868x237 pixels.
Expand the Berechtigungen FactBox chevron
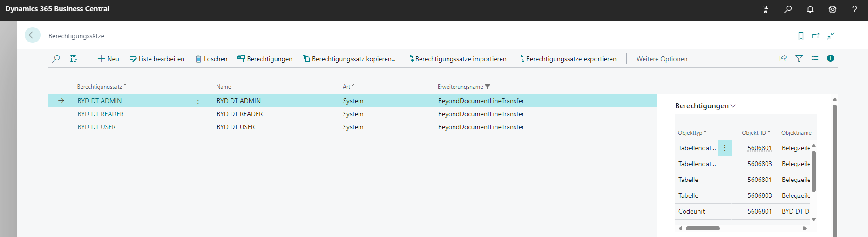click(733, 106)
